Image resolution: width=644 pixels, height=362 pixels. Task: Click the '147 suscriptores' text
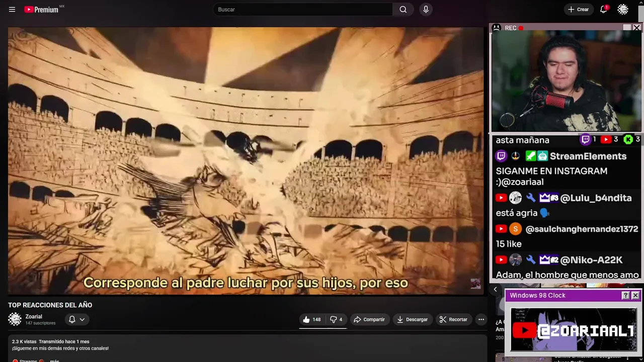40,323
